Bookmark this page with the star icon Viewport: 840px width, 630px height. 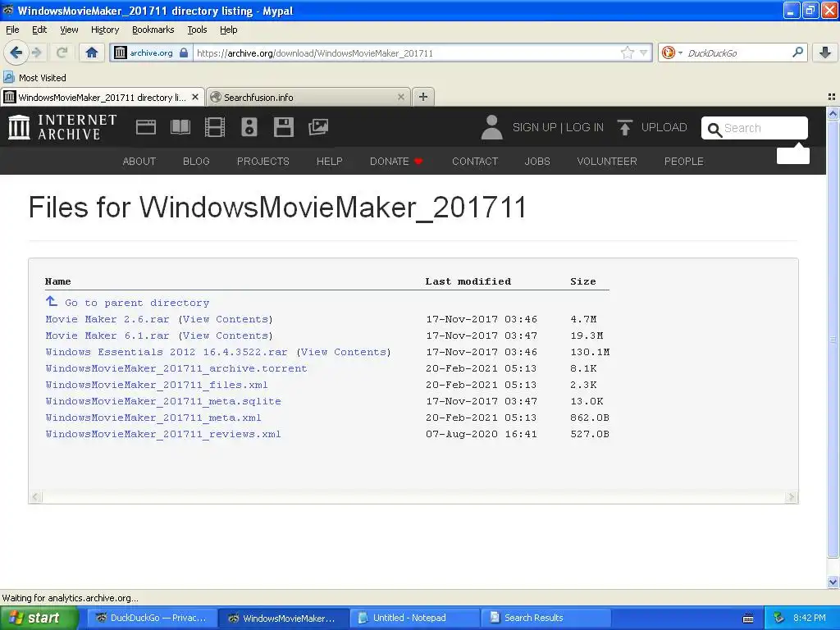pyautogui.click(x=628, y=52)
